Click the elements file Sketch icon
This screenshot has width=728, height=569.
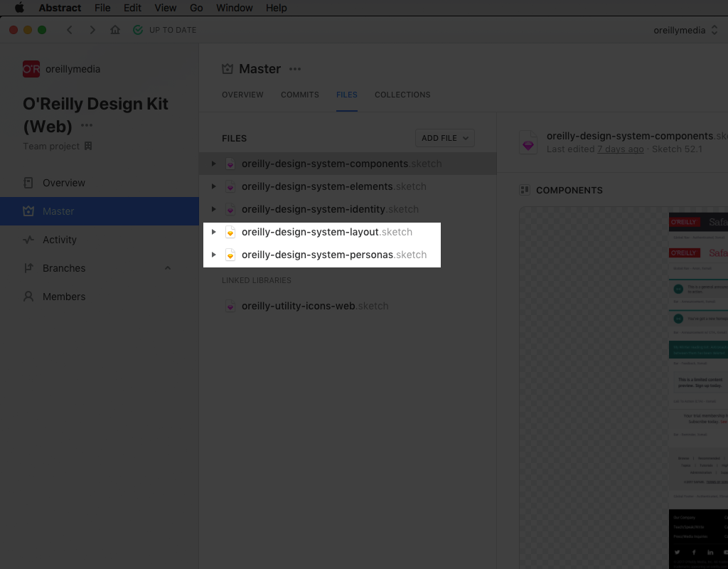click(x=230, y=186)
